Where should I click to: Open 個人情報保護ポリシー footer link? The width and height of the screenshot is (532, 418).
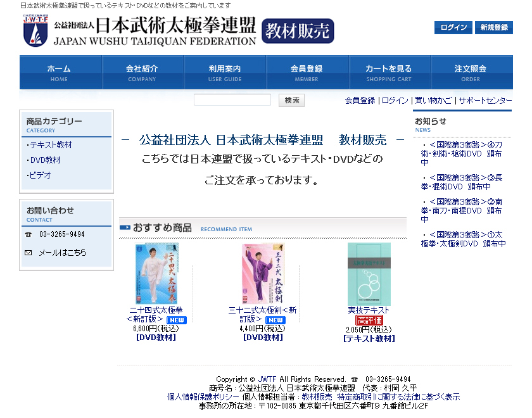(203, 397)
